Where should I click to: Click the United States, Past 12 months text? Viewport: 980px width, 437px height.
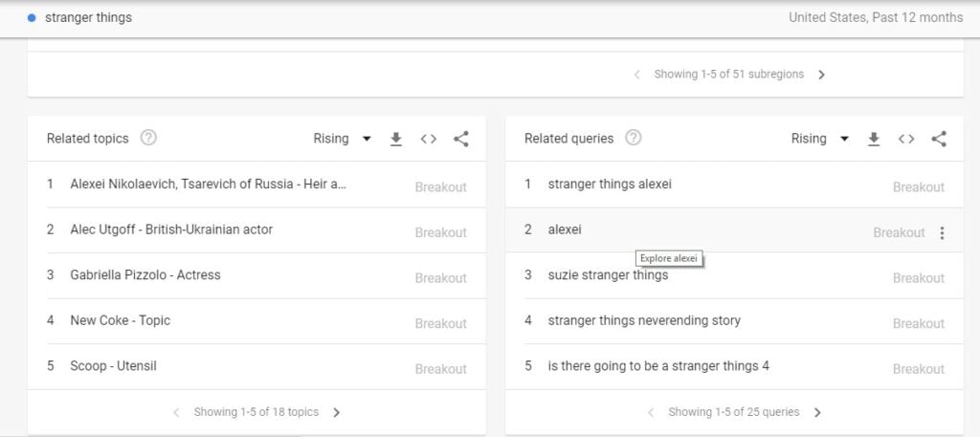click(876, 17)
